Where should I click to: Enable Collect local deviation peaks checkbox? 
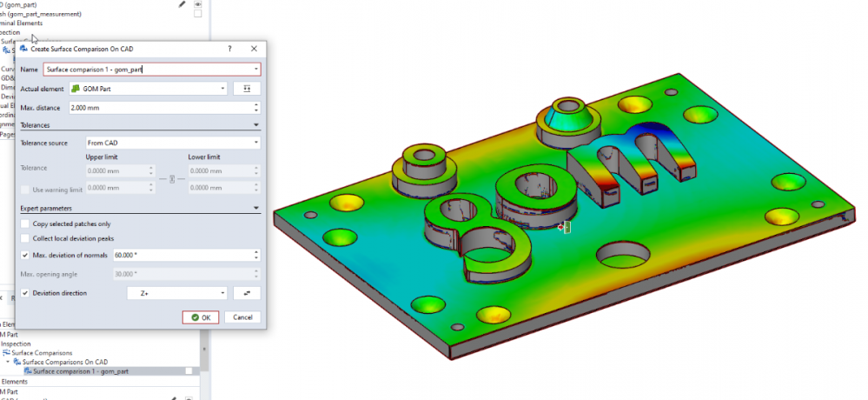25,238
